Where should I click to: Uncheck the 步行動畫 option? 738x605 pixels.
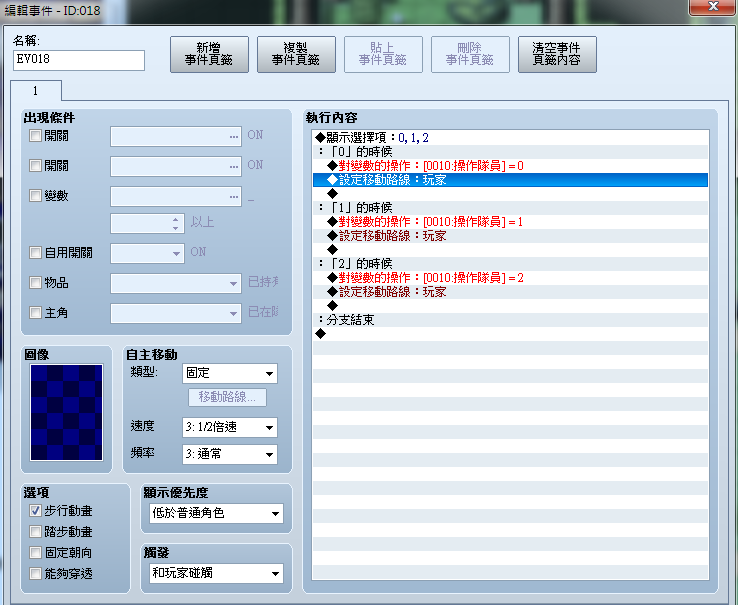click(x=35, y=510)
